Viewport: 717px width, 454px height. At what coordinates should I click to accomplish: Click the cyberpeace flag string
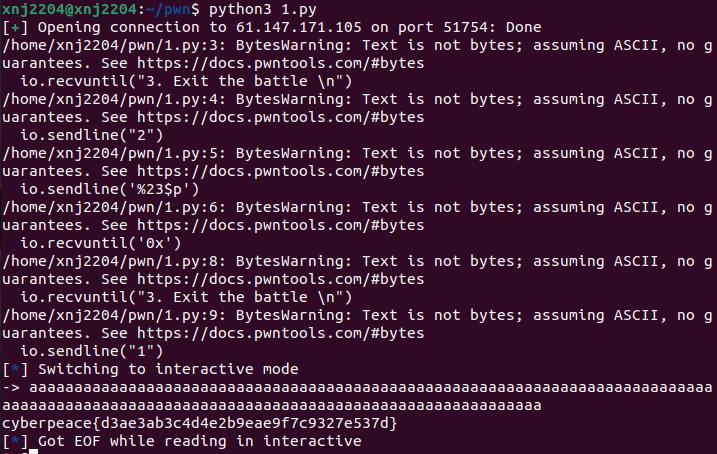tap(200, 423)
